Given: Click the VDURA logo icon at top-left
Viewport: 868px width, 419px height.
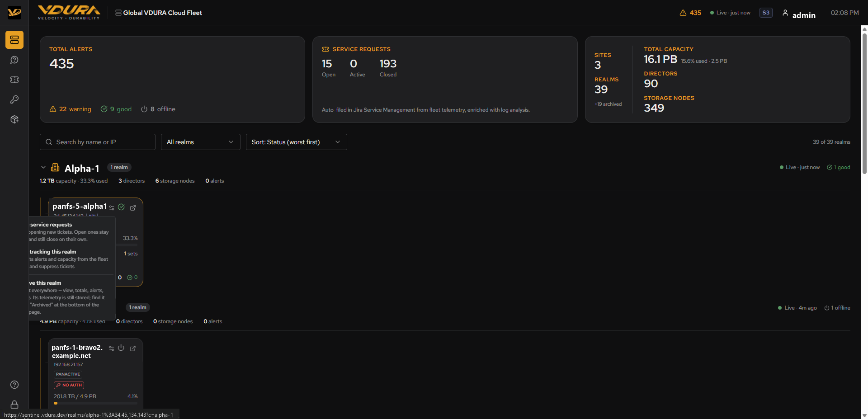Looking at the screenshot, I should (14, 13).
